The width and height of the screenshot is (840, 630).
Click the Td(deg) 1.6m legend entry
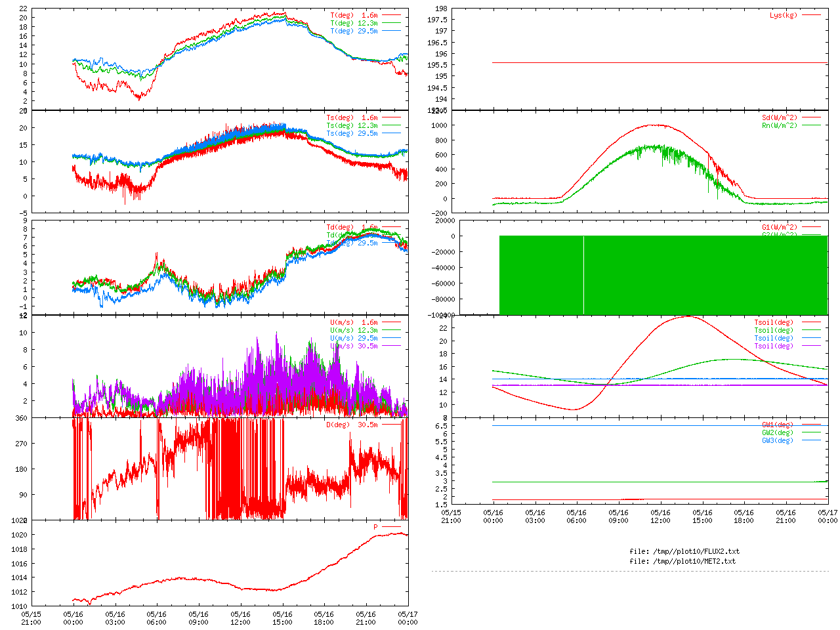pos(363,227)
